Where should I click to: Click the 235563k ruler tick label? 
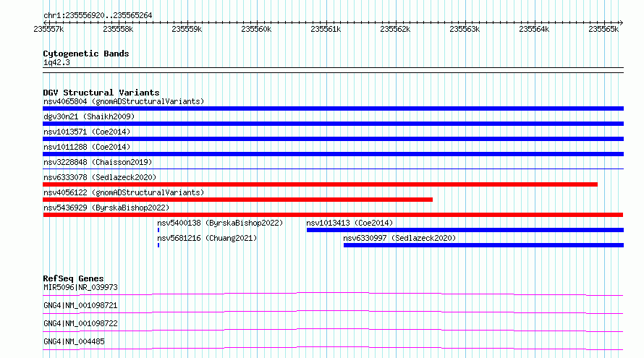coord(465,29)
